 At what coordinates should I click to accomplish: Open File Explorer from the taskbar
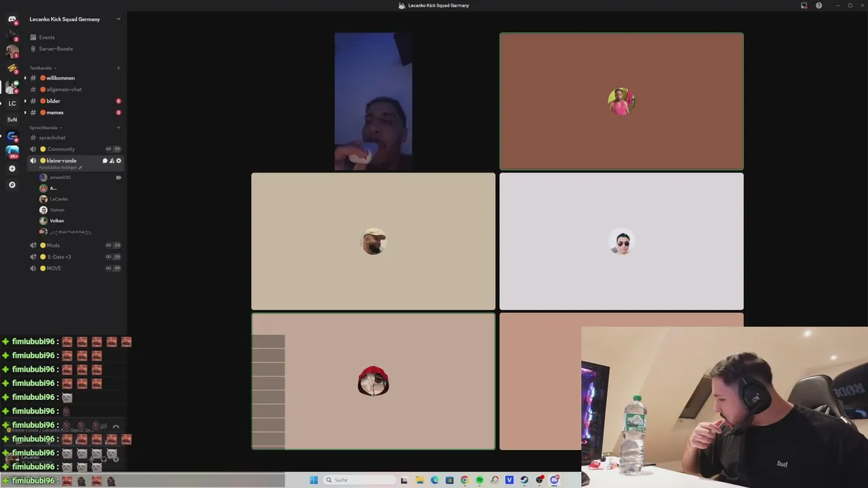pos(420,480)
